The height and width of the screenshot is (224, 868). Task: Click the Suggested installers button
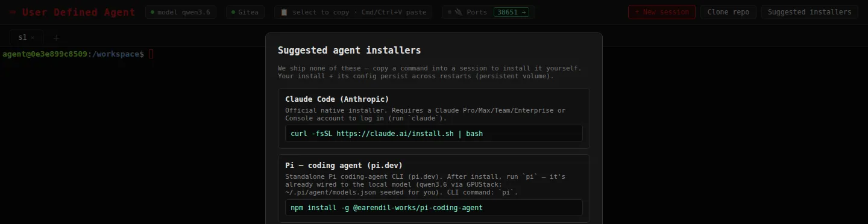point(810,12)
